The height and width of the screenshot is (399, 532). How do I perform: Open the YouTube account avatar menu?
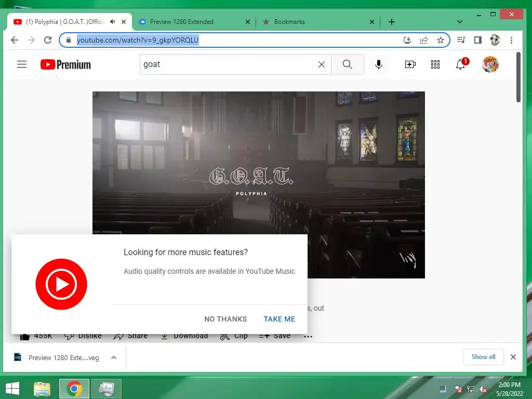[x=490, y=64]
